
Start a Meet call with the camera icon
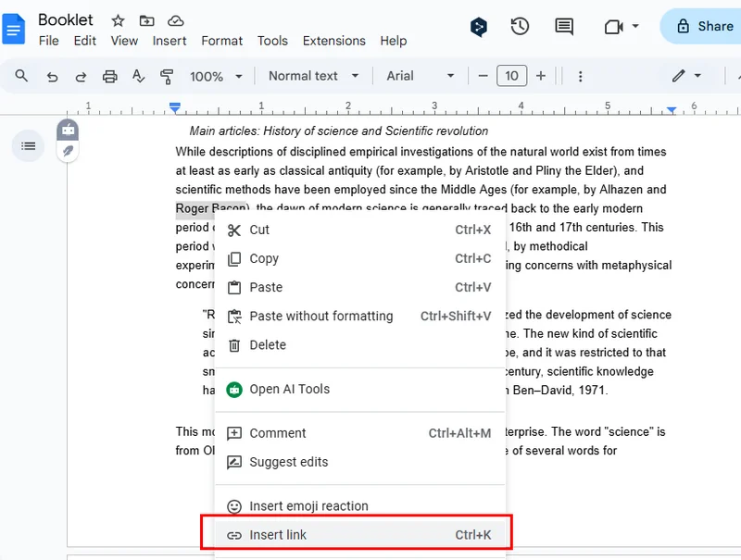click(614, 28)
